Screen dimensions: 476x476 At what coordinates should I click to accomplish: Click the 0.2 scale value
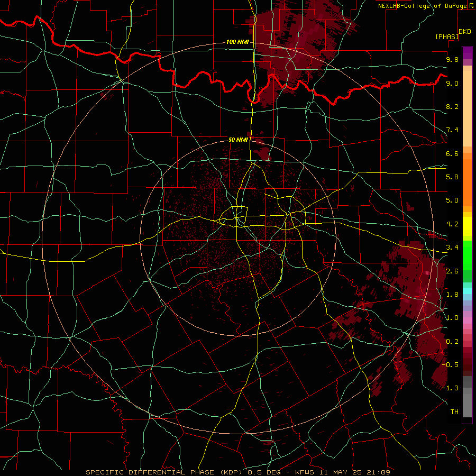pyautogui.click(x=452, y=342)
